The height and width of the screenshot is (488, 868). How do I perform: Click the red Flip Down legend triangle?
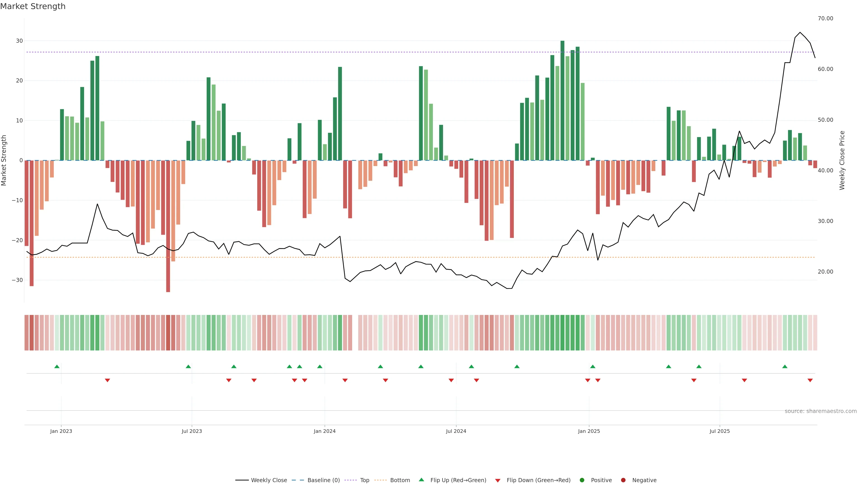click(498, 481)
